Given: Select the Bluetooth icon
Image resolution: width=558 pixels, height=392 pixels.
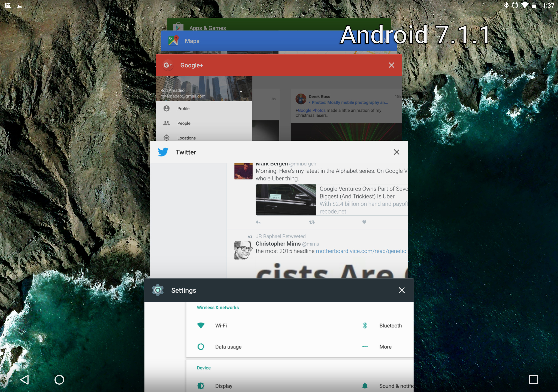Looking at the screenshot, I should pyautogui.click(x=365, y=325).
